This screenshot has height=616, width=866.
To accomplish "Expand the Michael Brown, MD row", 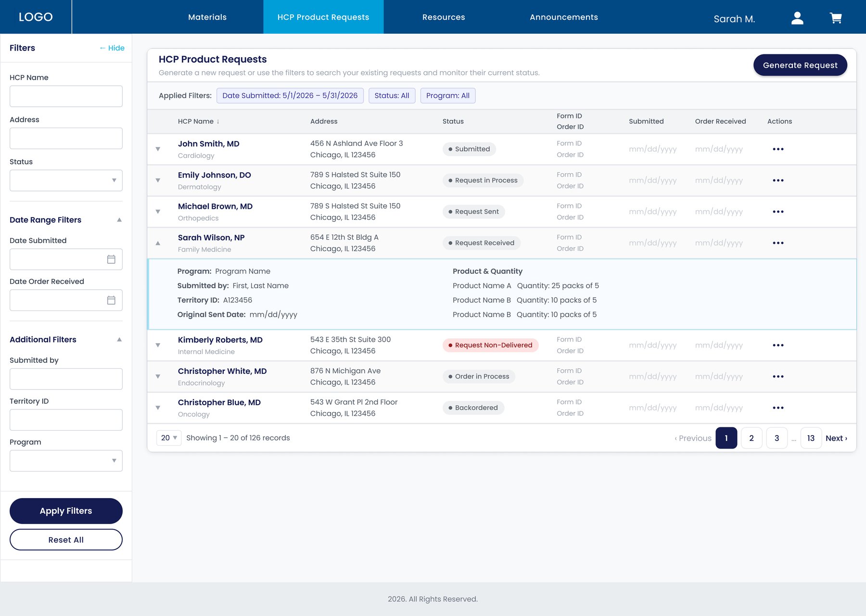I will tap(158, 212).
